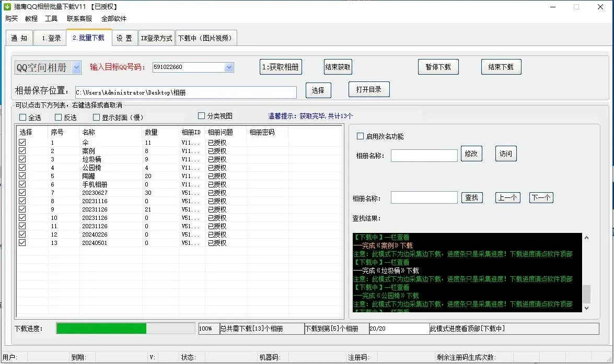The image size is (614, 364).
Task: Switch to IE登录方式 tab
Action: [157, 38]
